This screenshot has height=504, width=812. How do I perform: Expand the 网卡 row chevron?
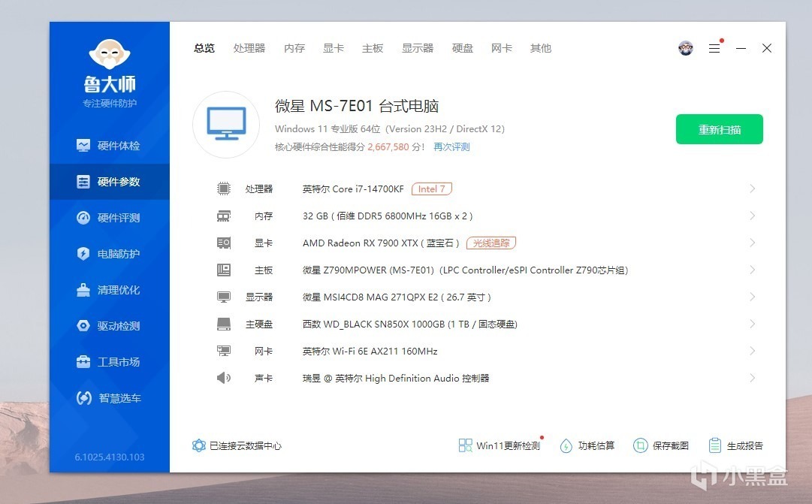(752, 351)
